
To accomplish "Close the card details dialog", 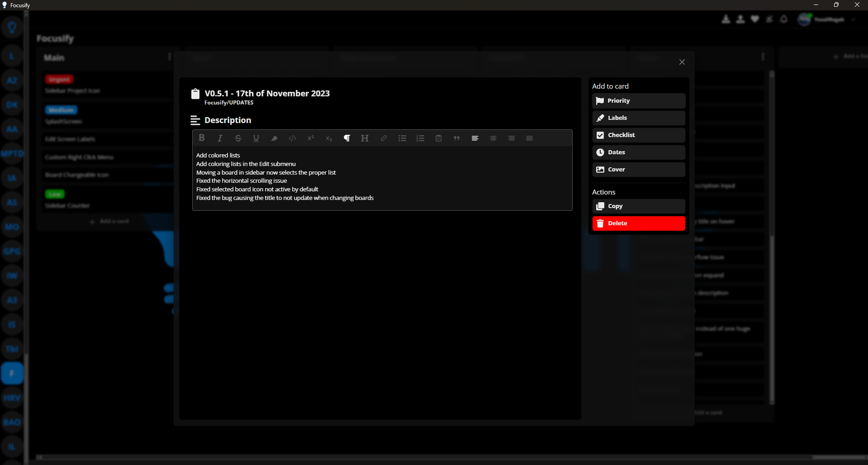I will 682,62.
